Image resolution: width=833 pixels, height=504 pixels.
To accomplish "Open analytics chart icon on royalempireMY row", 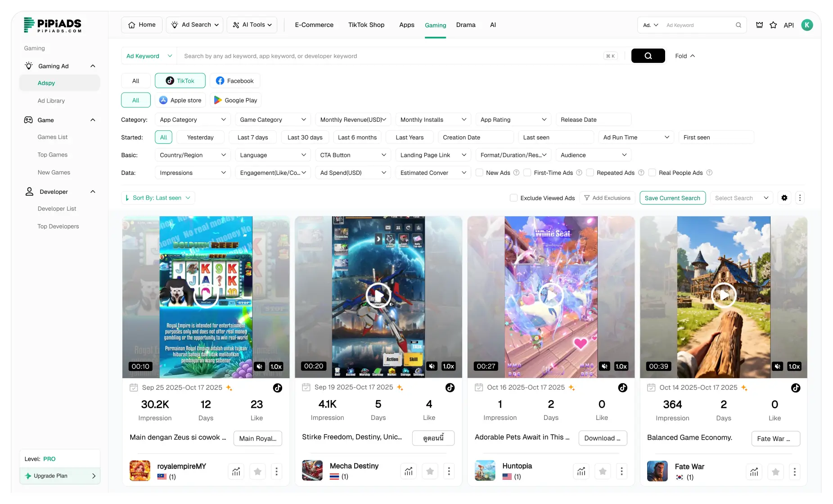I will [x=236, y=471].
